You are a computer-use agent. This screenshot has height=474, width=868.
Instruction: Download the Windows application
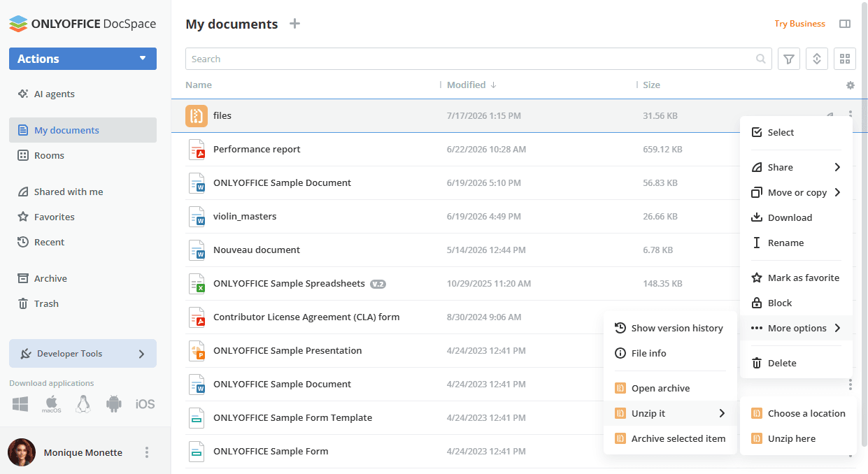(x=20, y=403)
